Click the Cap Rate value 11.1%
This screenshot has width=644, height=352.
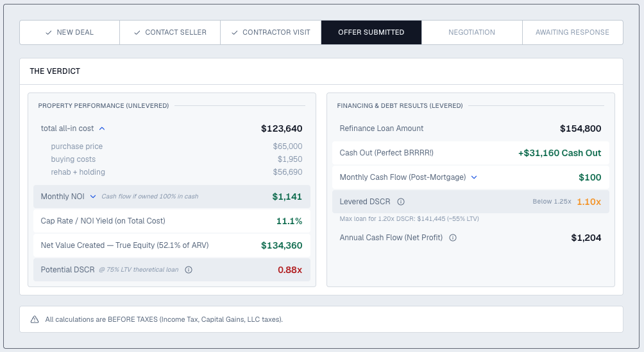point(289,221)
